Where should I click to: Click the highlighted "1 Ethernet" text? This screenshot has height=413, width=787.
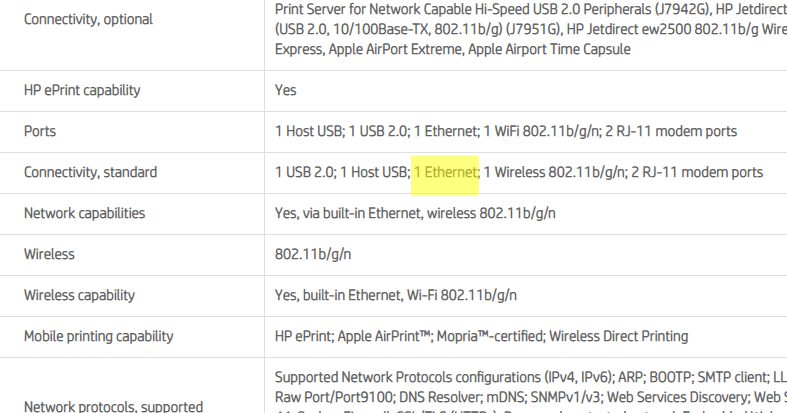446,172
